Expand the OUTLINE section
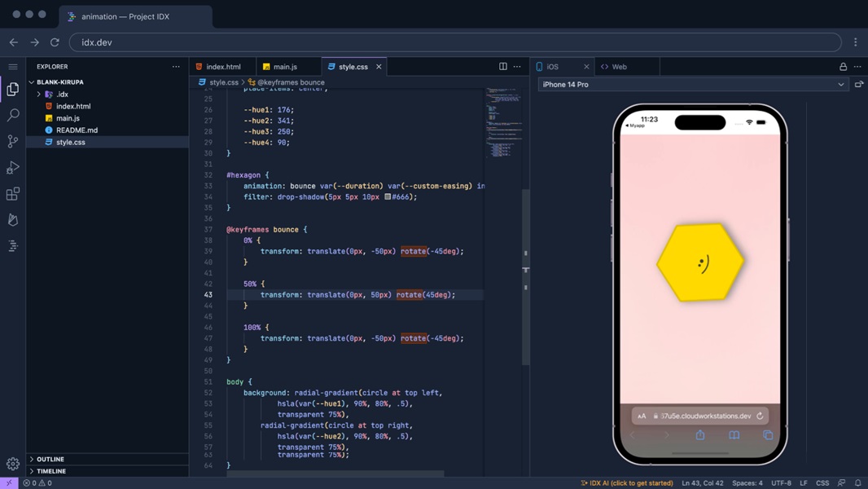The width and height of the screenshot is (868, 489). [50, 459]
